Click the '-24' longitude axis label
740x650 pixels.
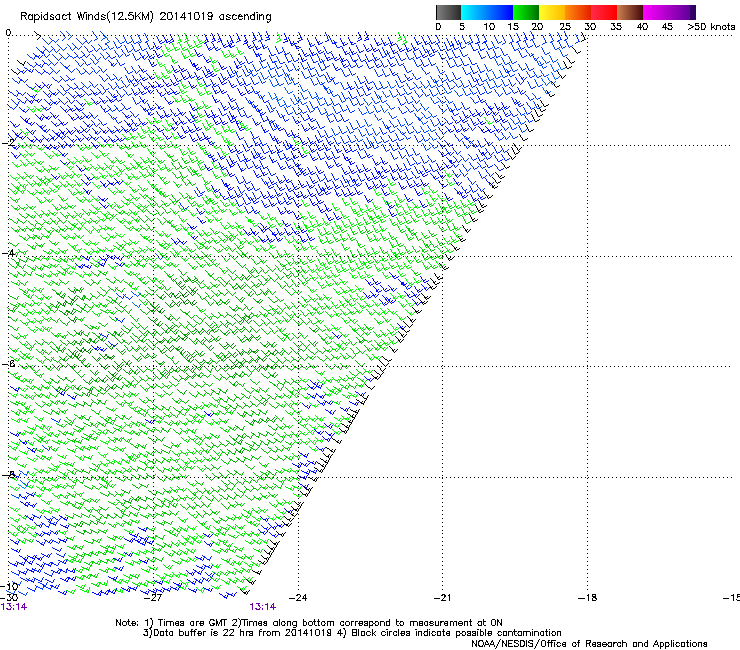pyautogui.click(x=298, y=598)
